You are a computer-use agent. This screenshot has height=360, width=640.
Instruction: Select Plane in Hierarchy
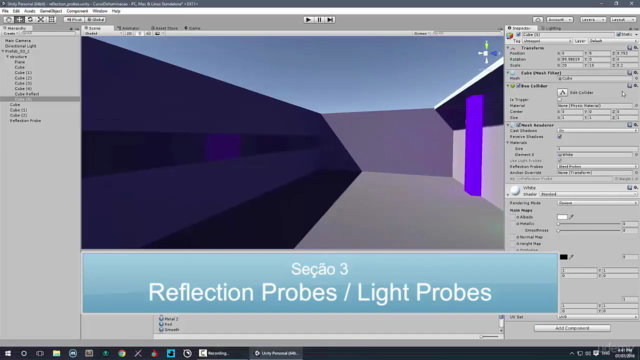pyautogui.click(x=20, y=62)
